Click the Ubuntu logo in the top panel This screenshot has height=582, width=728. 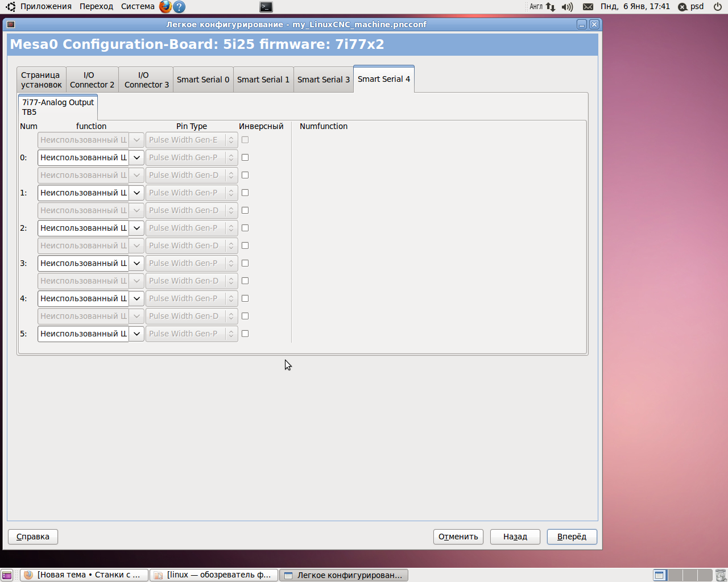10,7
